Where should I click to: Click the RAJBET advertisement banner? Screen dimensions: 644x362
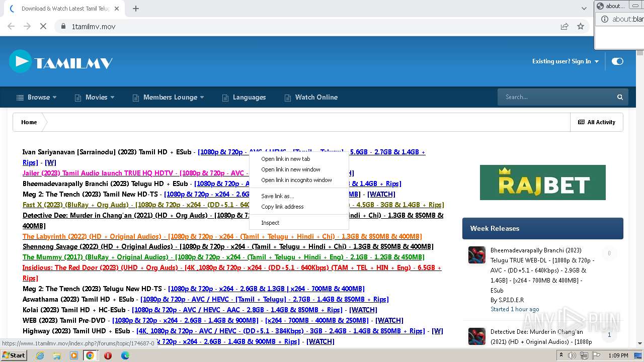[x=542, y=183]
